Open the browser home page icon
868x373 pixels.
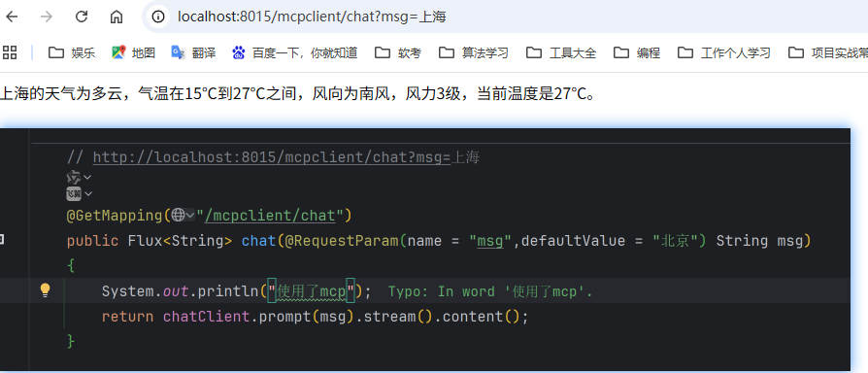pyautogui.click(x=117, y=17)
